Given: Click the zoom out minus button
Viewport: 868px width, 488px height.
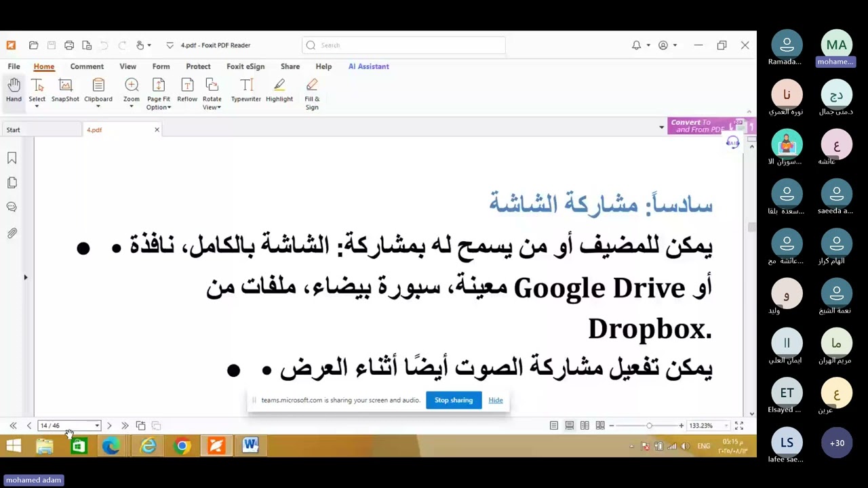Looking at the screenshot, I should (611, 426).
